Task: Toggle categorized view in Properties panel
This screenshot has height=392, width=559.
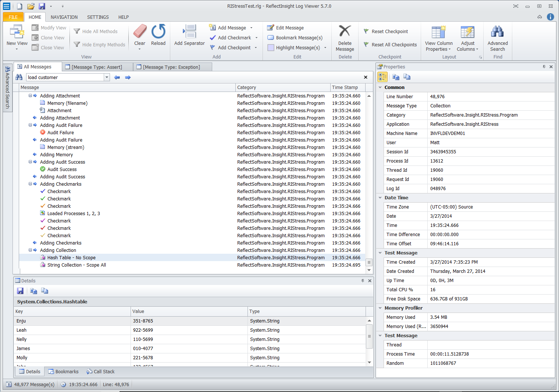Action: 382,77
